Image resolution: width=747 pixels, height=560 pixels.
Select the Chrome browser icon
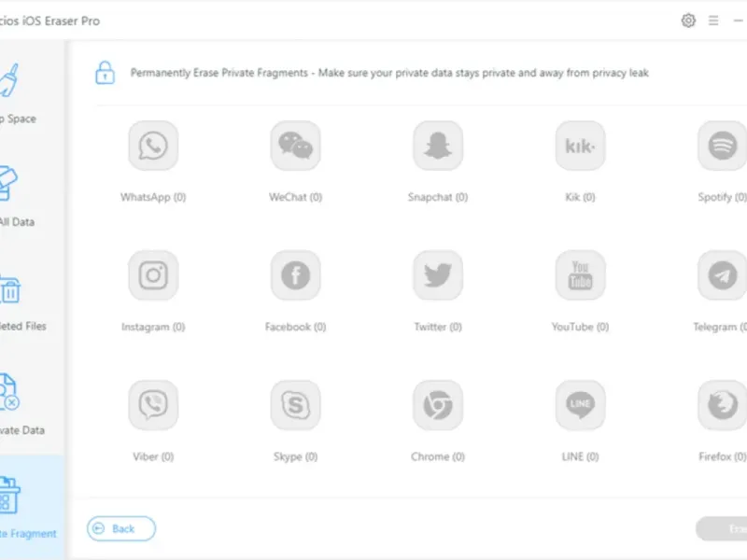coord(438,405)
